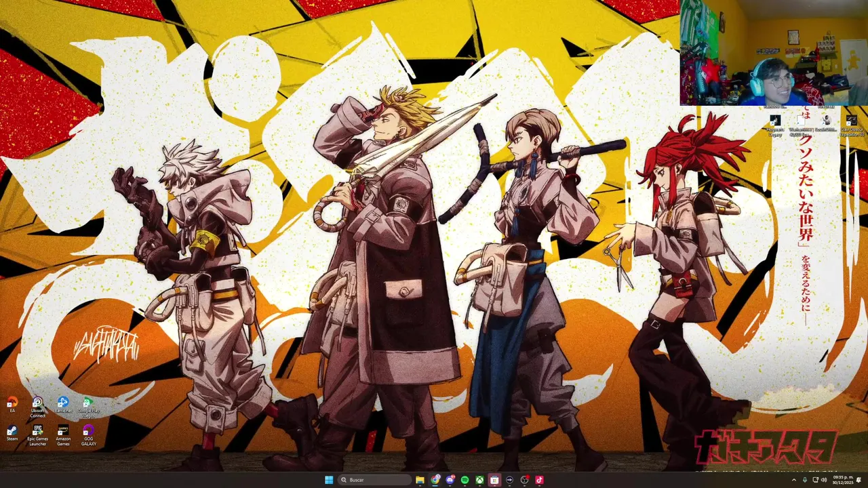Open the Xbox app from the taskbar

coord(479,480)
